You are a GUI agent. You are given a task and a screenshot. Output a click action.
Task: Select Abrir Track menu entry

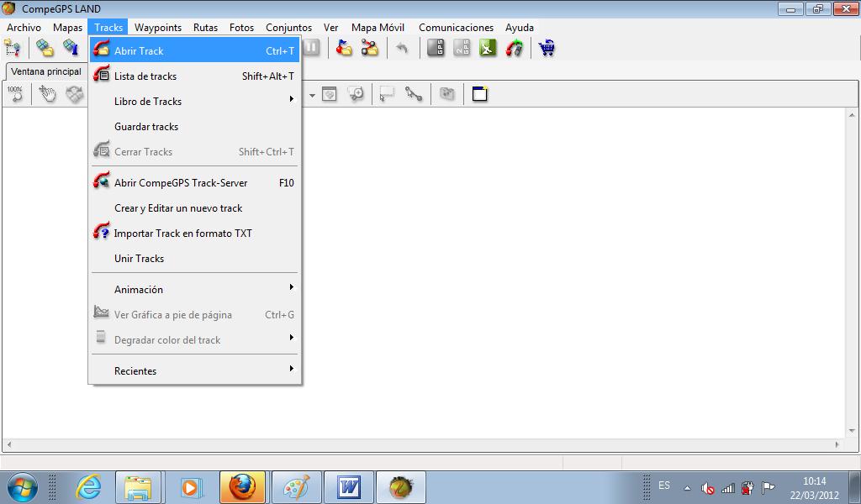[194, 50]
